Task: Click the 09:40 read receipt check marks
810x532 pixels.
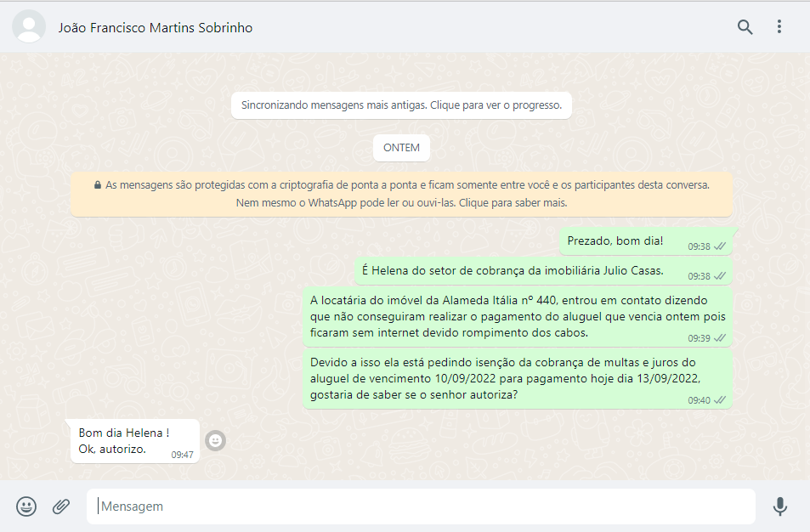Action: pyautogui.click(x=720, y=400)
